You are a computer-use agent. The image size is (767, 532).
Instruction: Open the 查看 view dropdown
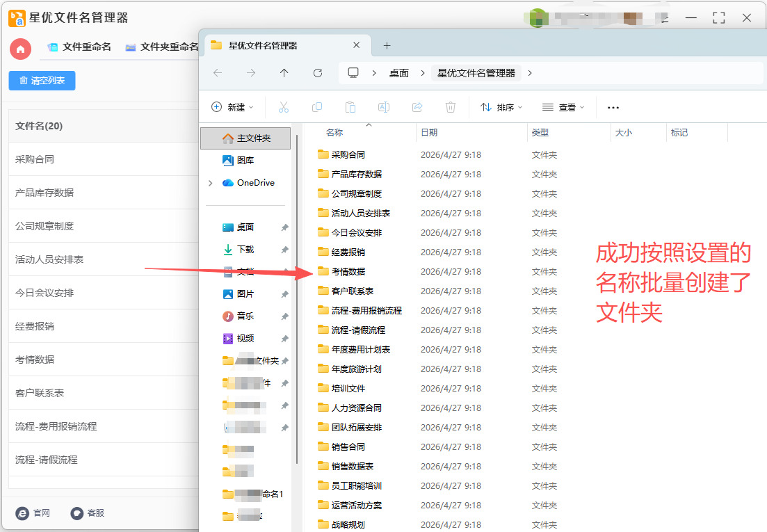pyautogui.click(x=563, y=107)
